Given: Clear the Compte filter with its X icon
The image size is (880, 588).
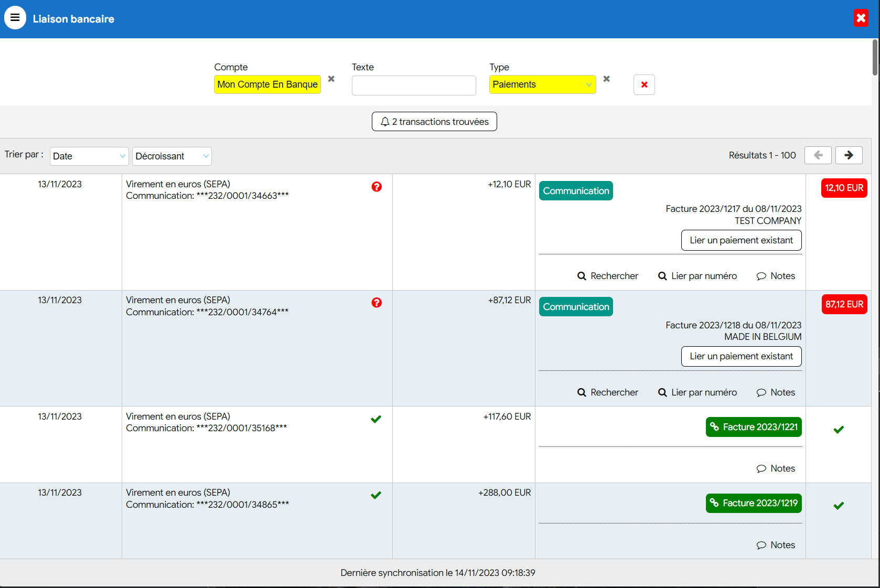Looking at the screenshot, I should [x=331, y=79].
